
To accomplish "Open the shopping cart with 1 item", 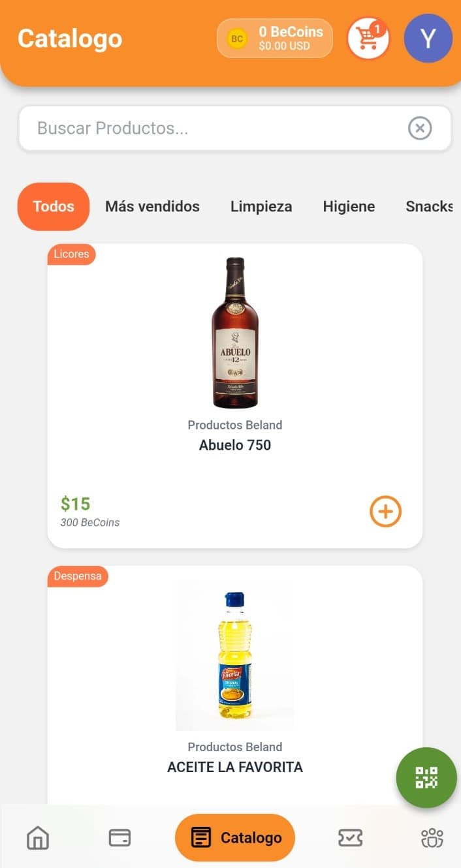I will 368,38.
